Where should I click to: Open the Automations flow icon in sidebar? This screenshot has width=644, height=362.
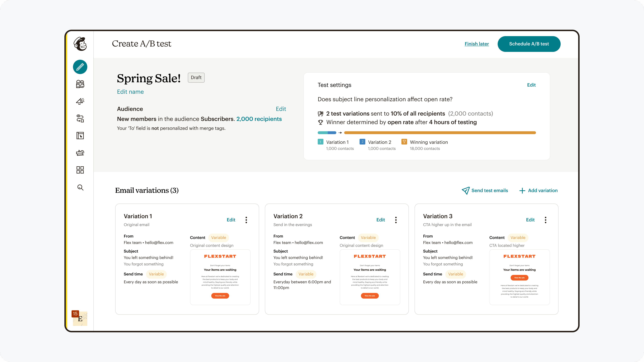80,118
